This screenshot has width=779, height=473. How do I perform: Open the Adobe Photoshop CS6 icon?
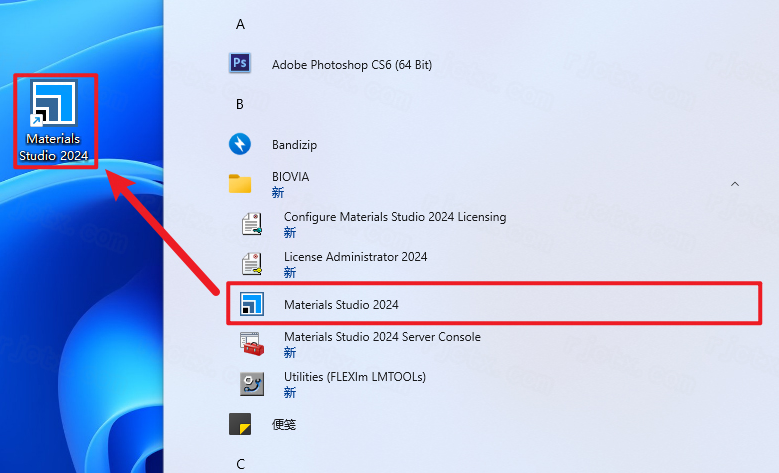[x=240, y=64]
